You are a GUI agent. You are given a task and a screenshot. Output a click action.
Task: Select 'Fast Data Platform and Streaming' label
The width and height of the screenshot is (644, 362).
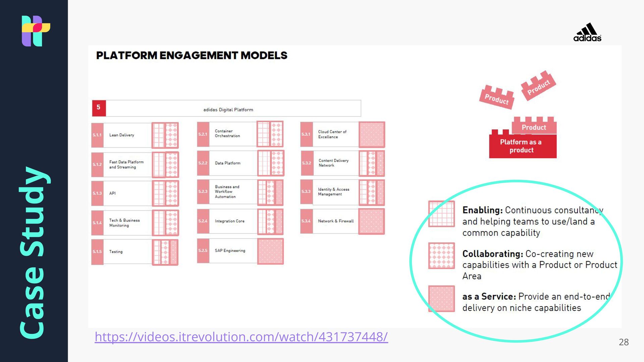(x=126, y=165)
